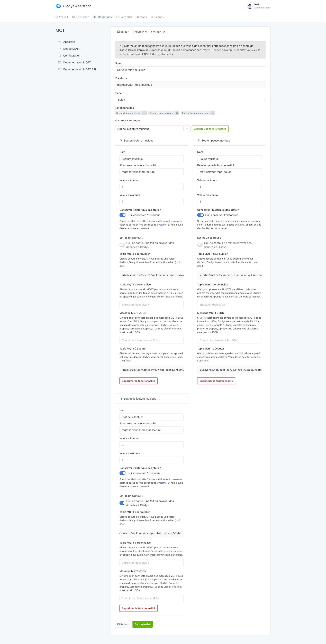The image size is (326, 644).
Task: Click Ajouter une fonctionnalité button
Action: 210,129
